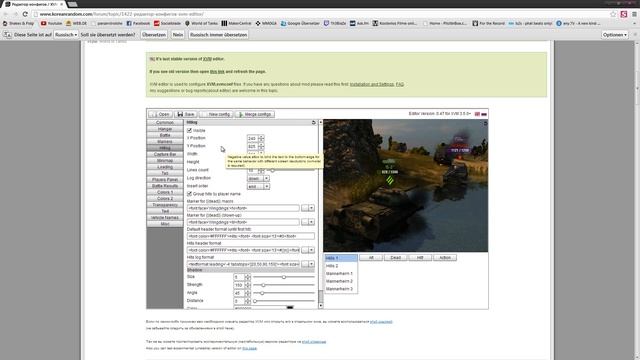Image resolution: width=640 pixels, height=360 pixels.
Task: Click the All preview button
Action: pos(371,258)
